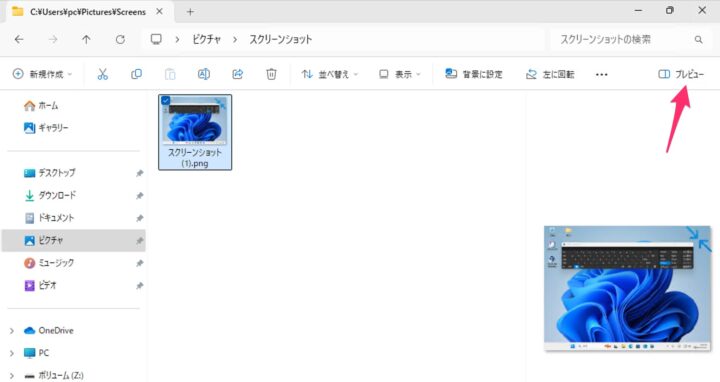
Task: Expand the OneDrive tree node
Action: (11, 331)
